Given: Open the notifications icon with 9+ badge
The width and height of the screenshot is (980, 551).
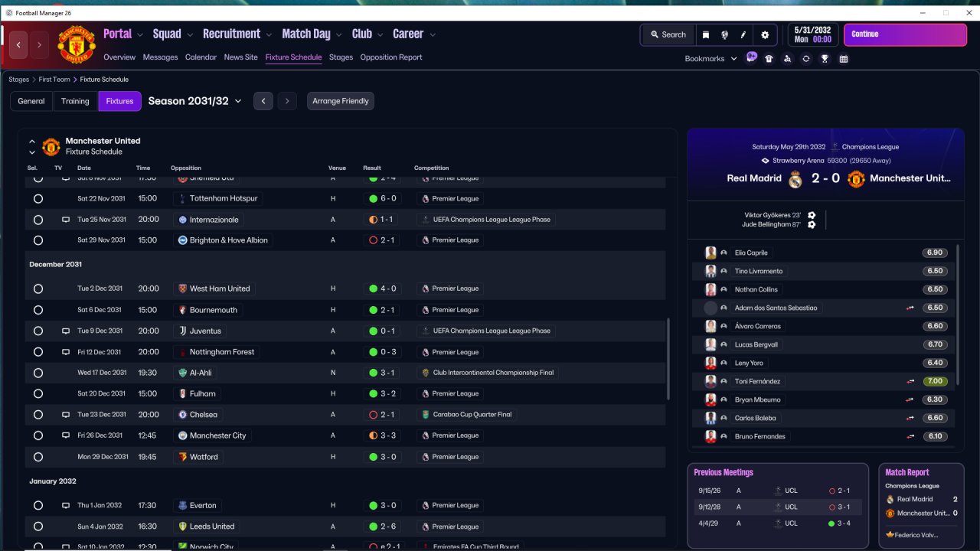Looking at the screenshot, I should pyautogui.click(x=751, y=58).
